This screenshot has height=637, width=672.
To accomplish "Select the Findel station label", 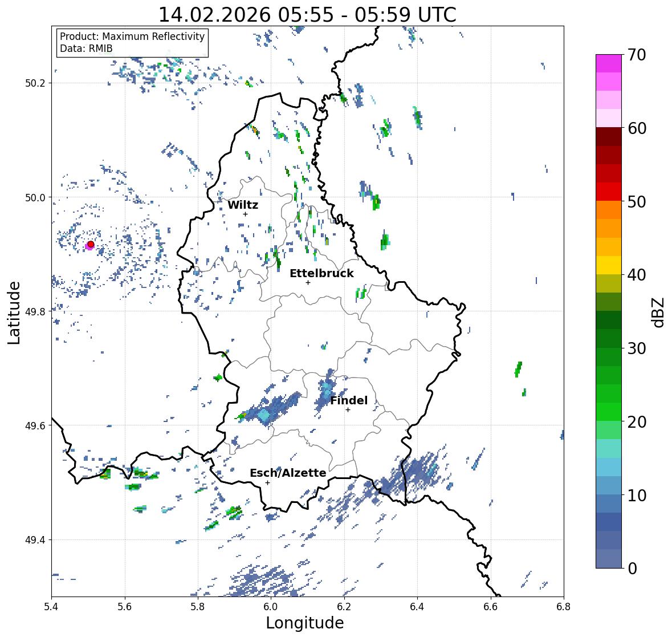I will pyautogui.click(x=349, y=400).
